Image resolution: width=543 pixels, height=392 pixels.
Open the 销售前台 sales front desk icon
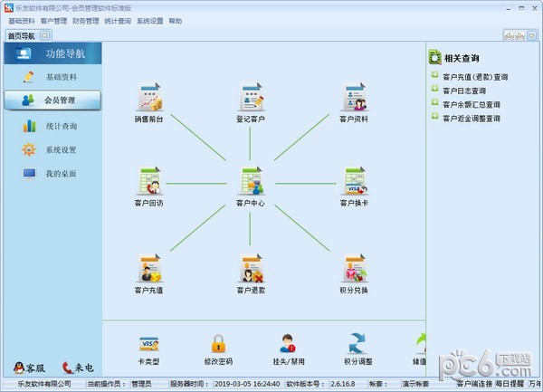(149, 98)
